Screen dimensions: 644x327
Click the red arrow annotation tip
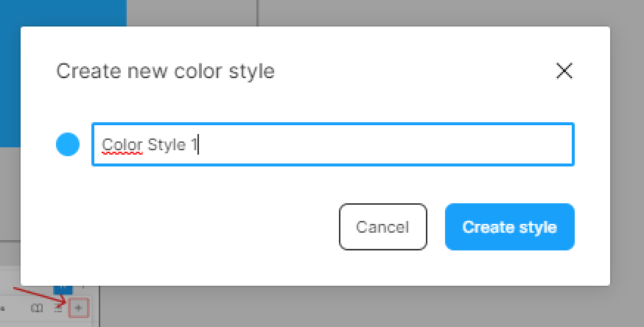[x=67, y=302]
